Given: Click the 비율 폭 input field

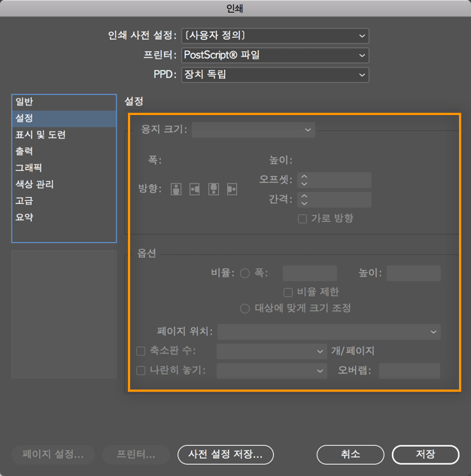Looking at the screenshot, I should click(x=310, y=273).
